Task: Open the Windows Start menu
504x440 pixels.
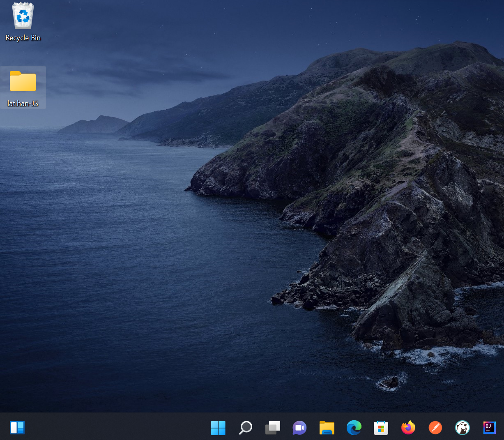Action: [x=218, y=428]
